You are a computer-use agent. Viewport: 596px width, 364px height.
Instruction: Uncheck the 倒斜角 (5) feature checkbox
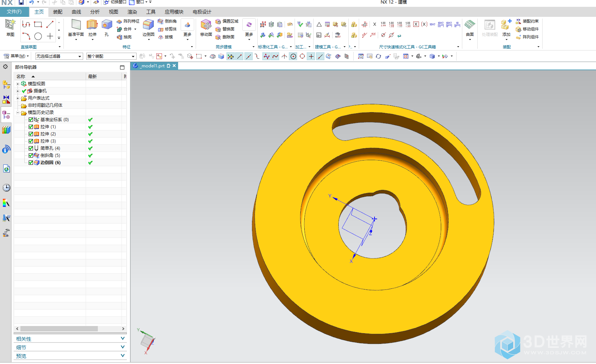pyautogui.click(x=31, y=155)
